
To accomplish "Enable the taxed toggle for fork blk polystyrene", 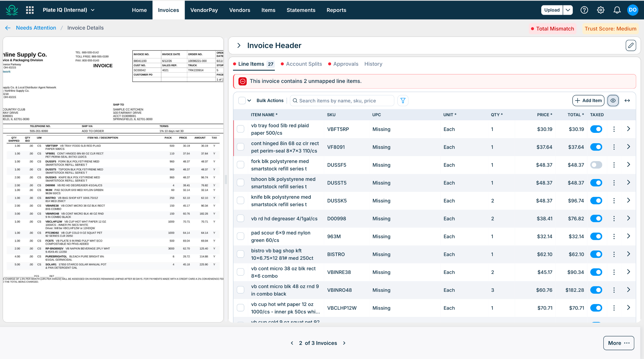I will pos(596,165).
